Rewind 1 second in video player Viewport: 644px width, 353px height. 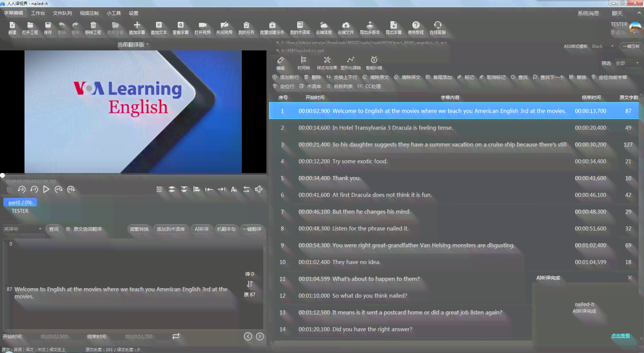(x=34, y=189)
